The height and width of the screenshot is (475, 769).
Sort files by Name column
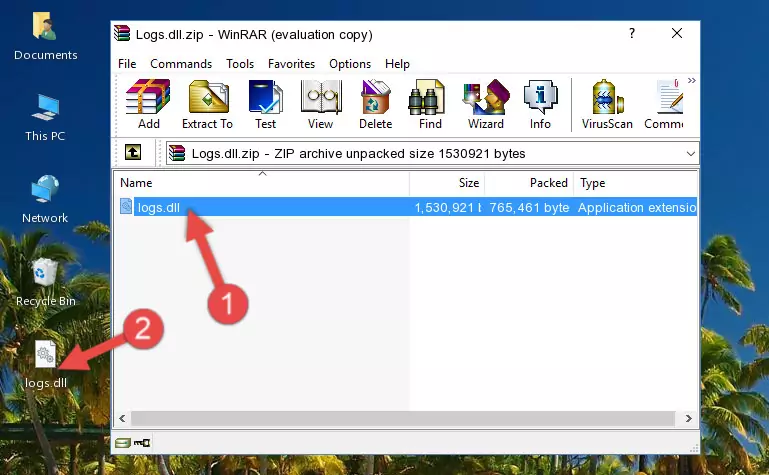[262, 183]
